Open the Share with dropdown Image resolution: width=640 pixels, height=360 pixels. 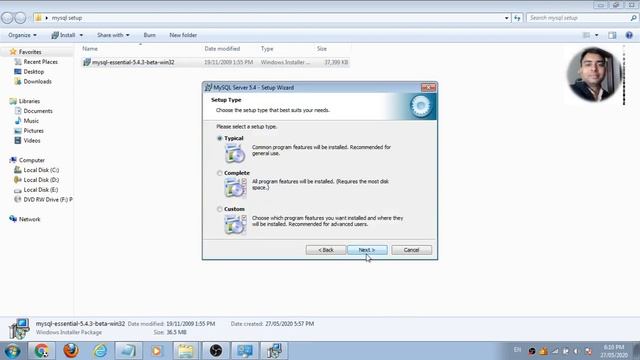tap(113, 35)
